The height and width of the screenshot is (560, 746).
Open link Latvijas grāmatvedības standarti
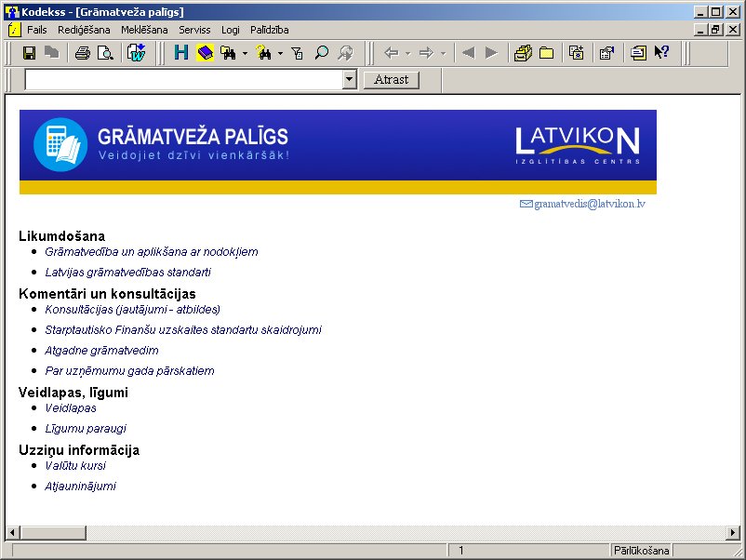[127, 273]
